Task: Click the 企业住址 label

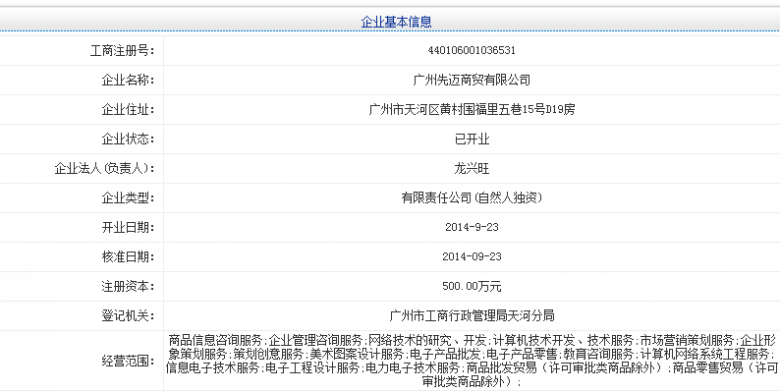Action: (x=128, y=110)
